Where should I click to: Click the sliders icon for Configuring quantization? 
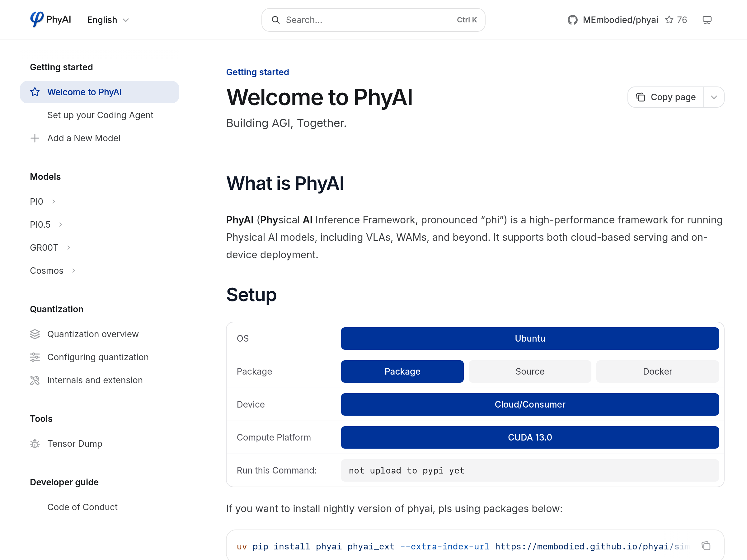click(35, 357)
